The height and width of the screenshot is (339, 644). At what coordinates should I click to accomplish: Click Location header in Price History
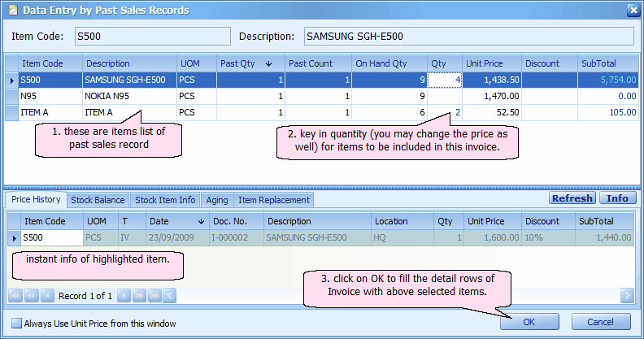point(402,221)
